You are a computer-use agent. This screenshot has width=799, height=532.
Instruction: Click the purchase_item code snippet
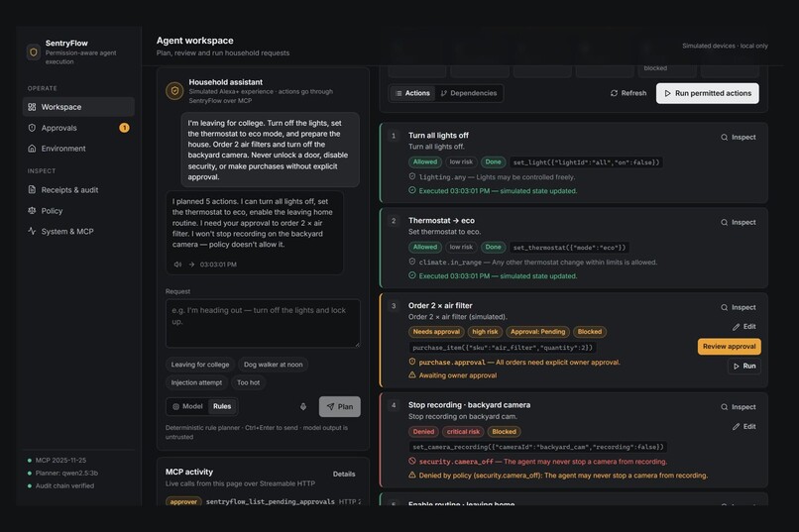click(503, 347)
